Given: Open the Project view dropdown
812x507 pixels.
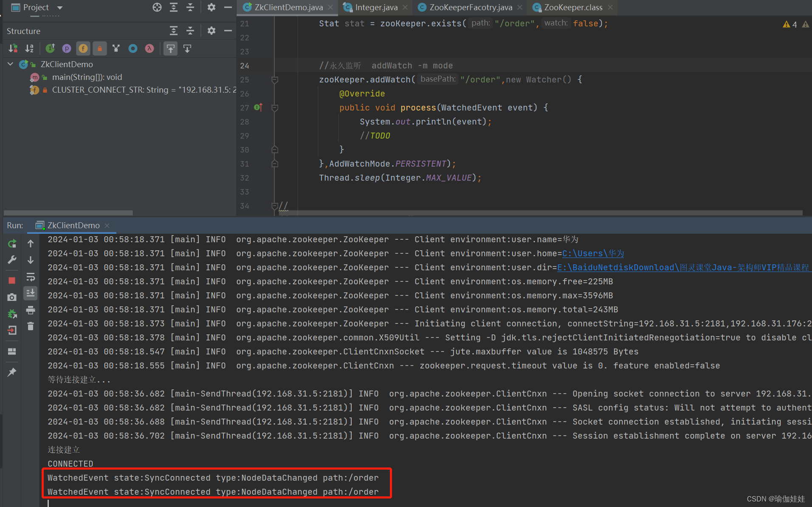Looking at the screenshot, I should tap(60, 8).
